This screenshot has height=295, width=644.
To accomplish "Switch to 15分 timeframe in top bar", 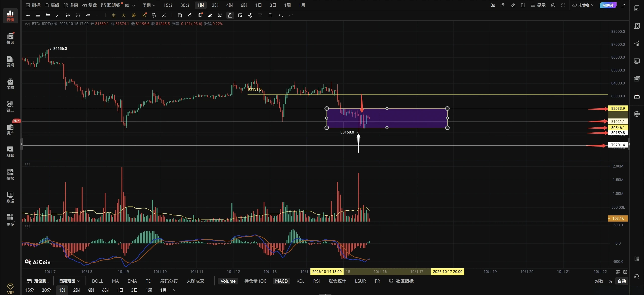I will click(x=168, y=5).
